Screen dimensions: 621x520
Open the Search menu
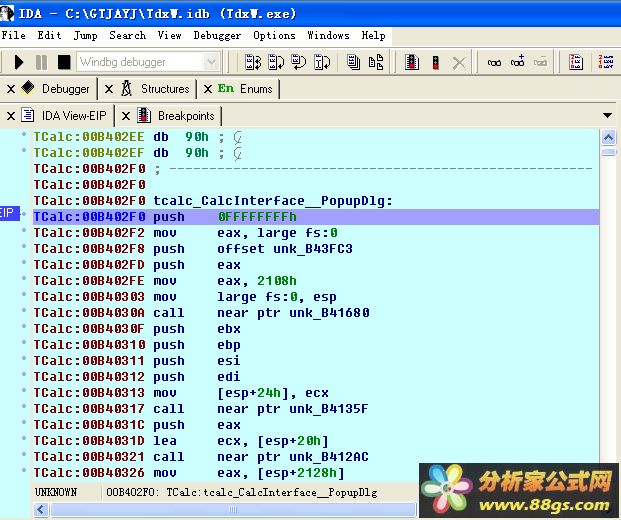pos(128,35)
